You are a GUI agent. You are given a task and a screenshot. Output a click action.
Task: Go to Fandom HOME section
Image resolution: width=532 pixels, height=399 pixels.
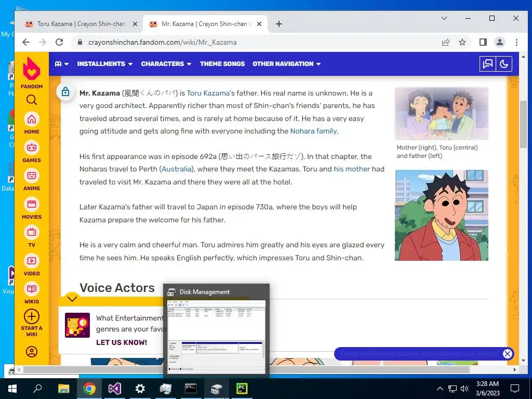pos(32,123)
